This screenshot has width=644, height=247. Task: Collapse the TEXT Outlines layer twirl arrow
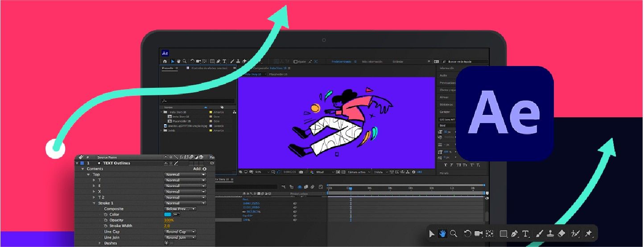pos(77,163)
